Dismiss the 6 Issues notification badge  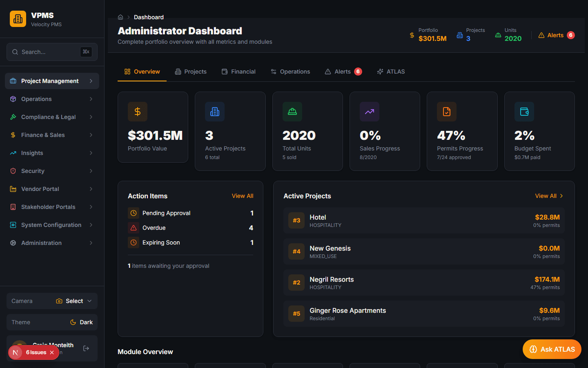pos(52,352)
